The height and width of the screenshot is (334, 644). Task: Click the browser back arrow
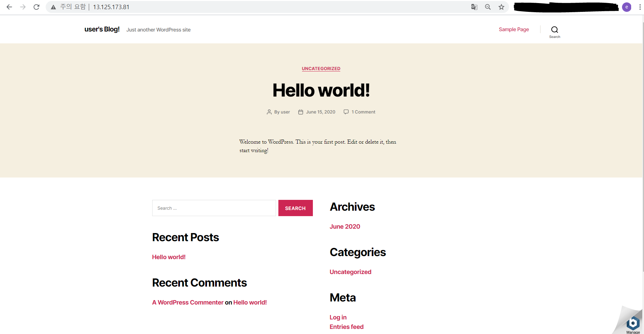(x=9, y=7)
